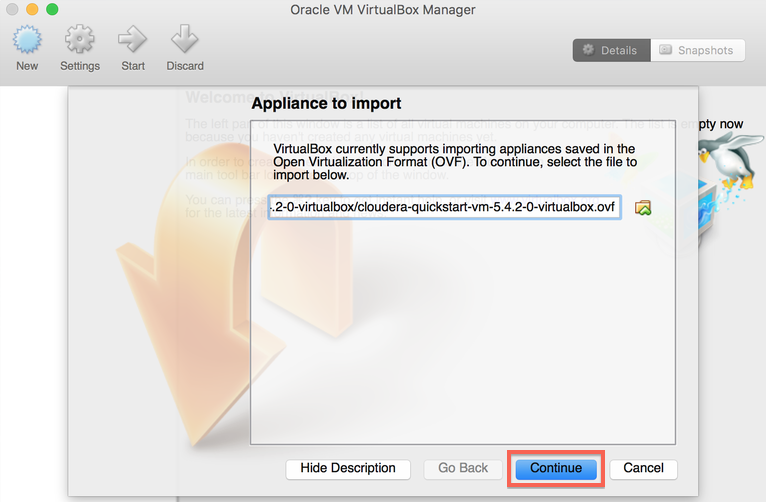
Task: Click the Discard toolbar icon
Action: [185, 39]
